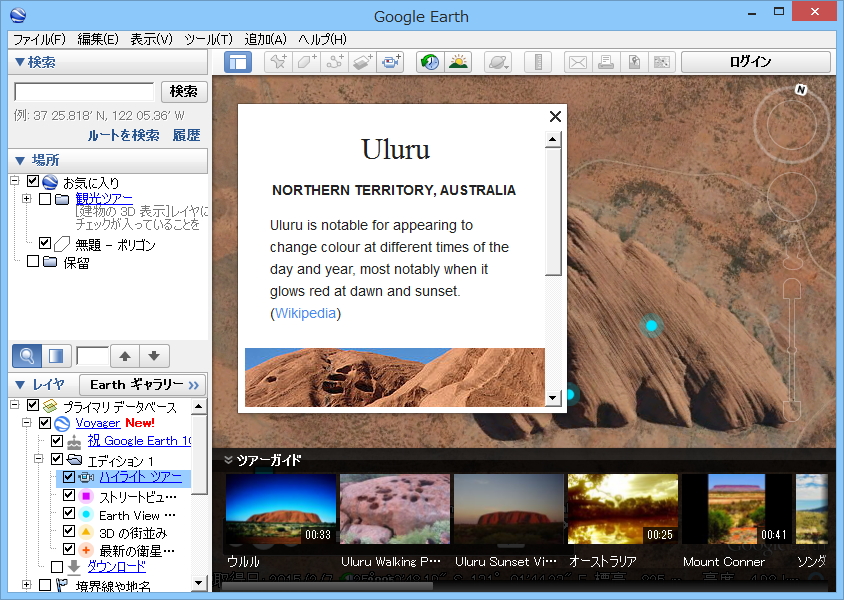The image size is (844, 600).
Task: Click the Google Earth app icon in the title bar
Action: 18,15
